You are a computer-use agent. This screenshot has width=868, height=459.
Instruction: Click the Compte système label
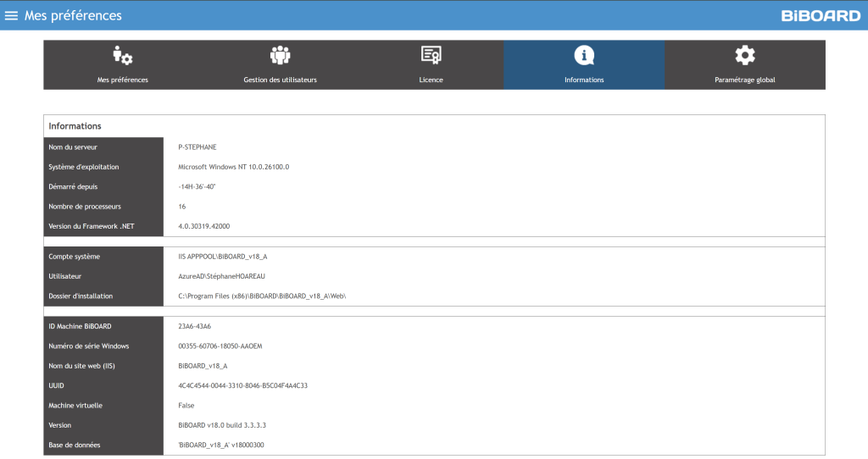(x=75, y=257)
